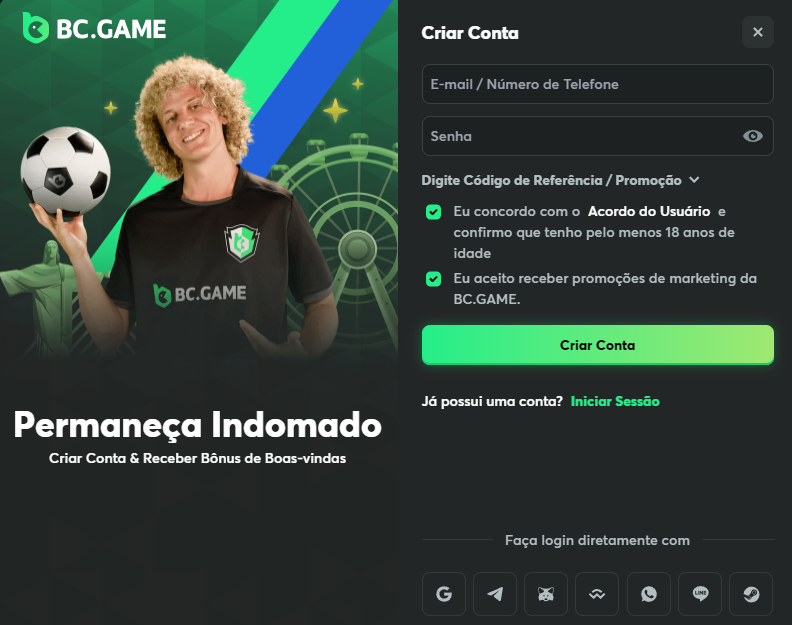The image size is (792, 625).
Task: Show password with the eye icon
Action: pos(753,136)
